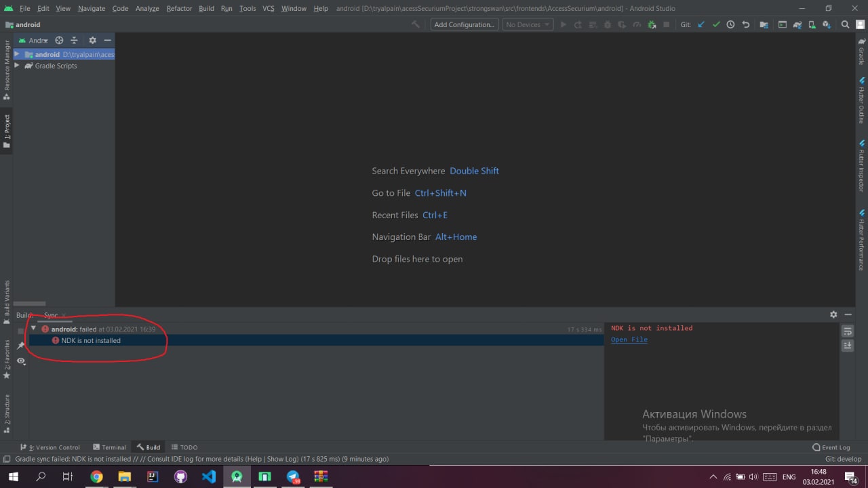Open the Tools menu
Screen dimensions: 868x488
[248, 8]
